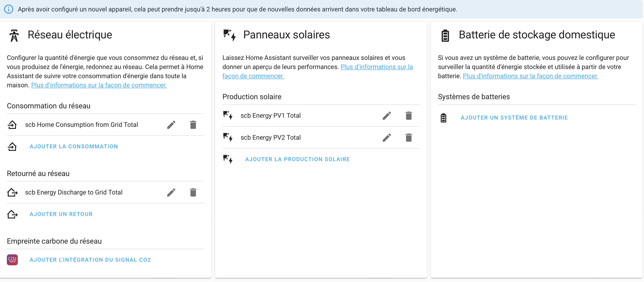
Task: Delete scb Energy PV2 Total source
Action: click(x=409, y=137)
